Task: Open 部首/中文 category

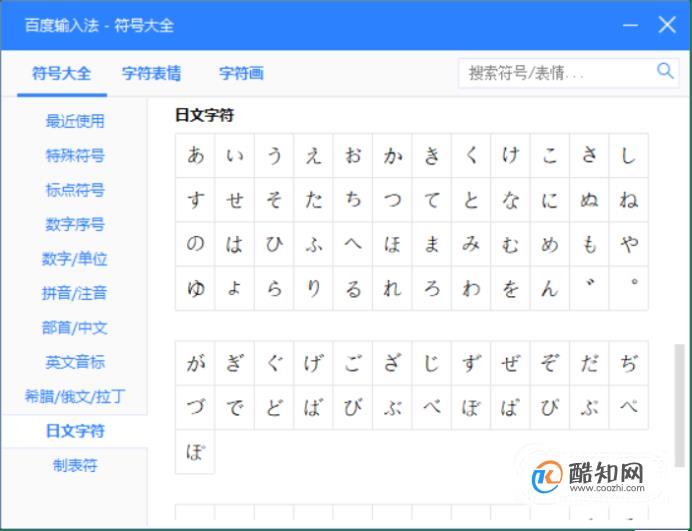Action: point(75,328)
